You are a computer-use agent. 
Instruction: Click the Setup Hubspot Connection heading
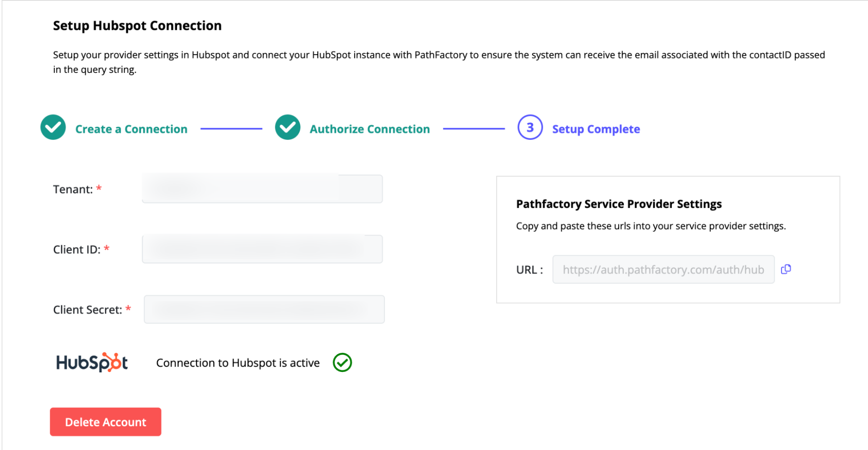[x=137, y=25]
